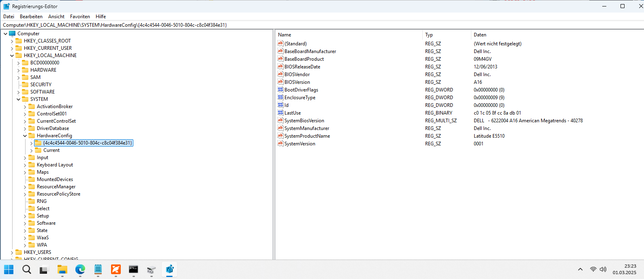
Task: Open the Hilfe menu
Action: 101,17
